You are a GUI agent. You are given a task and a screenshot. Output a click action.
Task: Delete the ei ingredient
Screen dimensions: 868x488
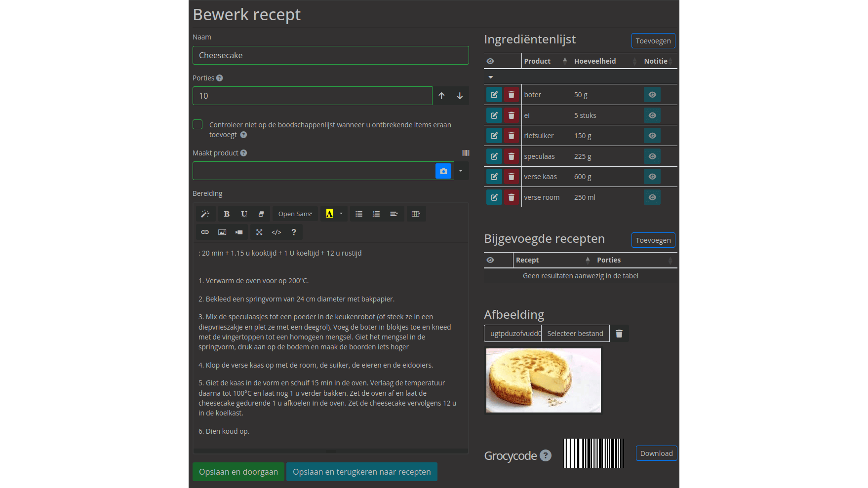[x=512, y=115]
